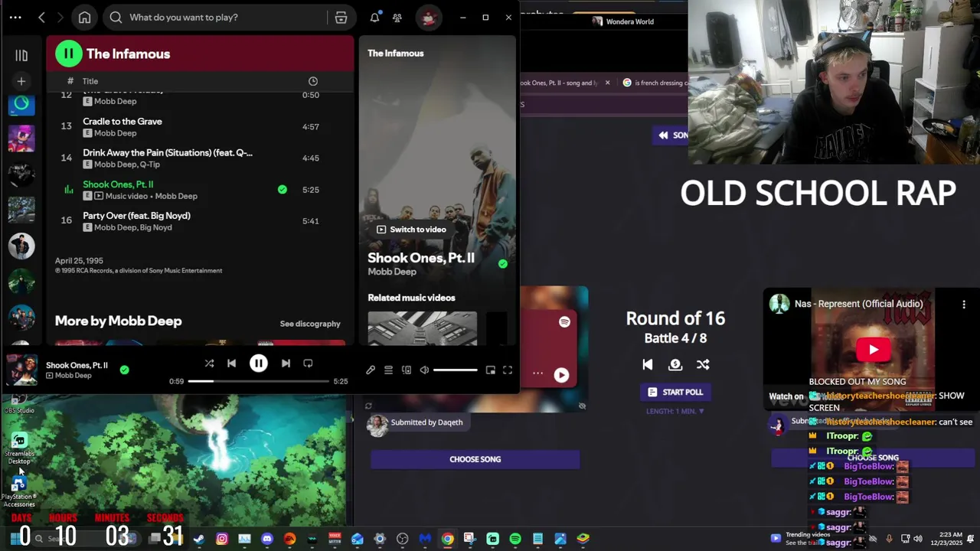
Task: Click CHOOSE SONG under Daqeth's submission
Action: pos(475,459)
